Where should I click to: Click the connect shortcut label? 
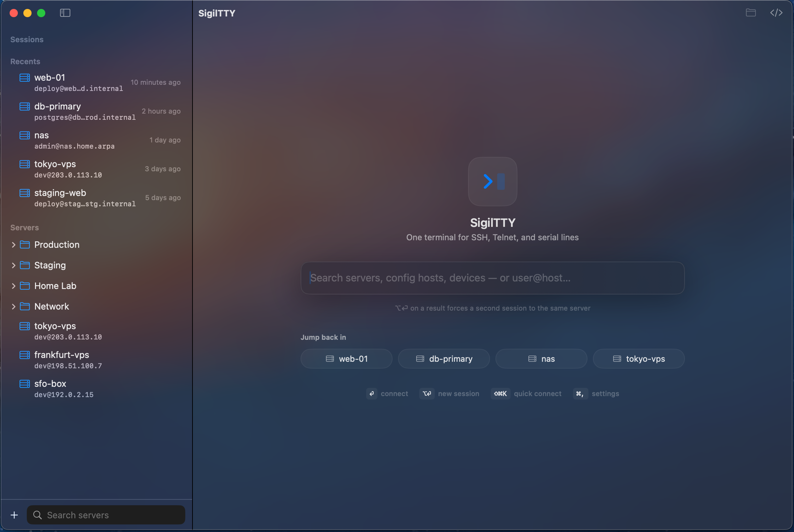394,394
